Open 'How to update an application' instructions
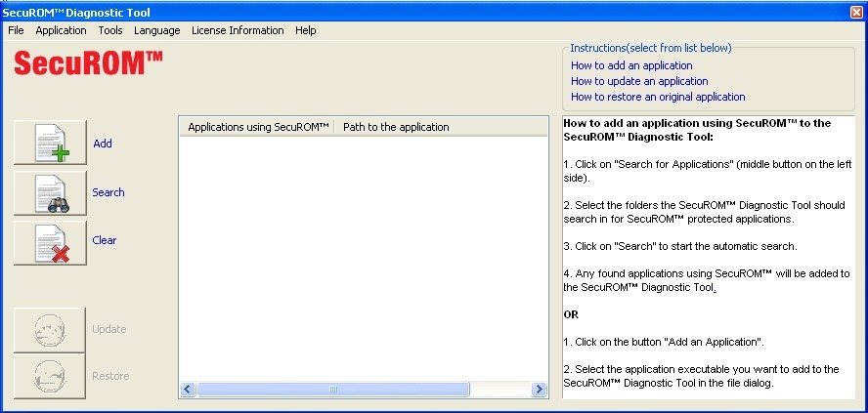This screenshot has height=413, width=868. click(x=639, y=81)
